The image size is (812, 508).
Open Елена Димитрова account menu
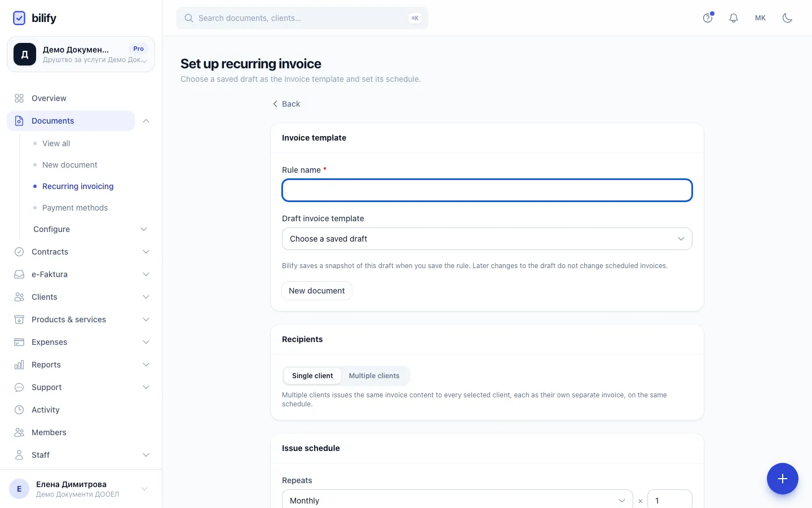[81, 489]
